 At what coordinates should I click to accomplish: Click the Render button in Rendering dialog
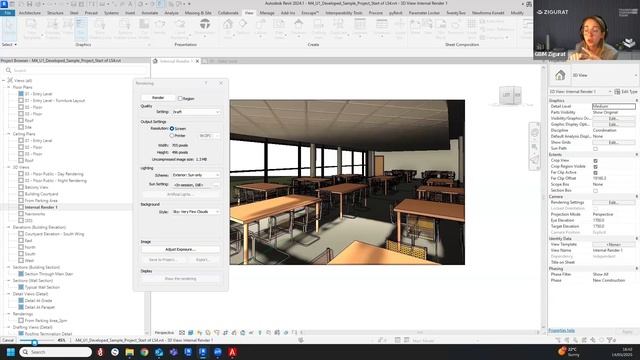click(158, 98)
